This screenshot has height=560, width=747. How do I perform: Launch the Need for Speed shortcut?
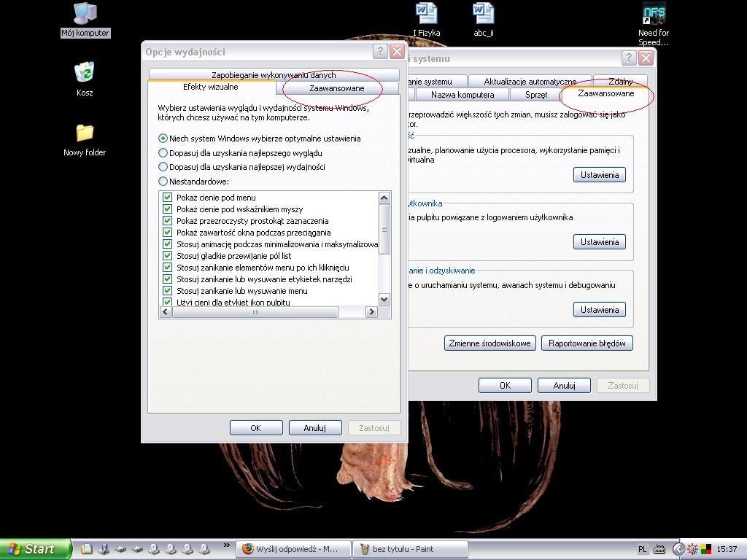[653, 15]
